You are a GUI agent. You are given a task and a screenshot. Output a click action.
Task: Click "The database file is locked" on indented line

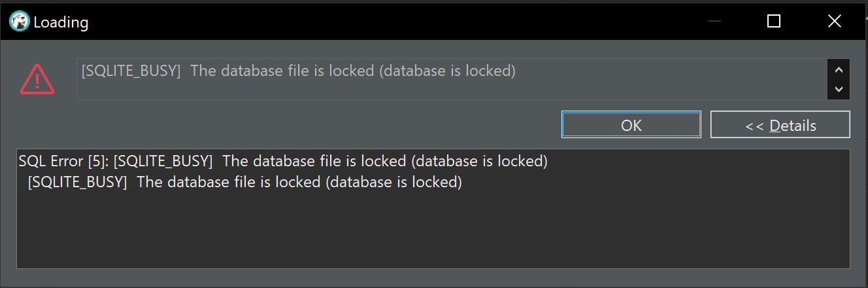tap(229, 183)
